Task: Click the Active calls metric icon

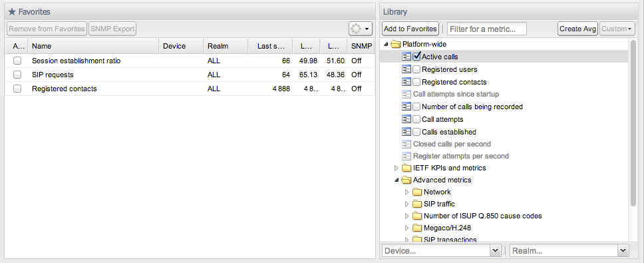Action: pos(406,57)
